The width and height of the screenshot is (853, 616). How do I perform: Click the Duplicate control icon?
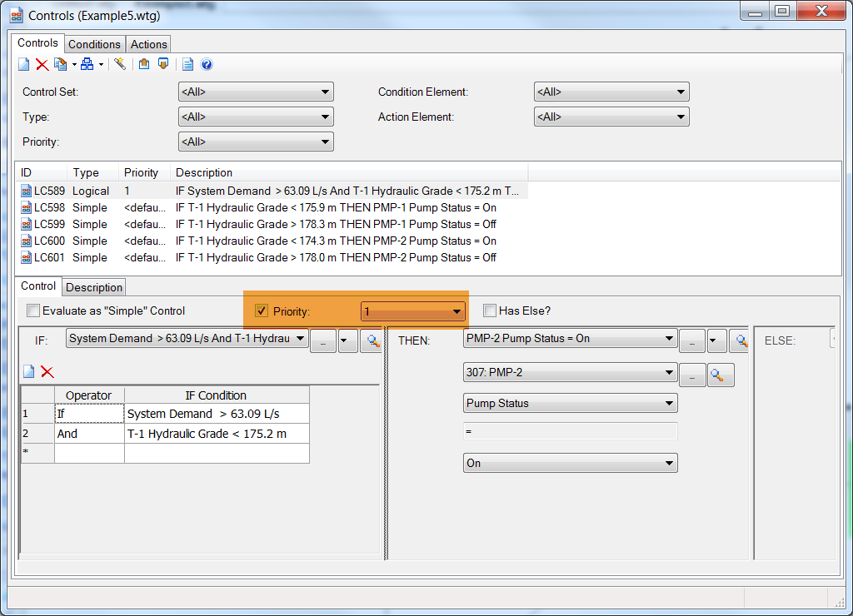coord(60,64)
